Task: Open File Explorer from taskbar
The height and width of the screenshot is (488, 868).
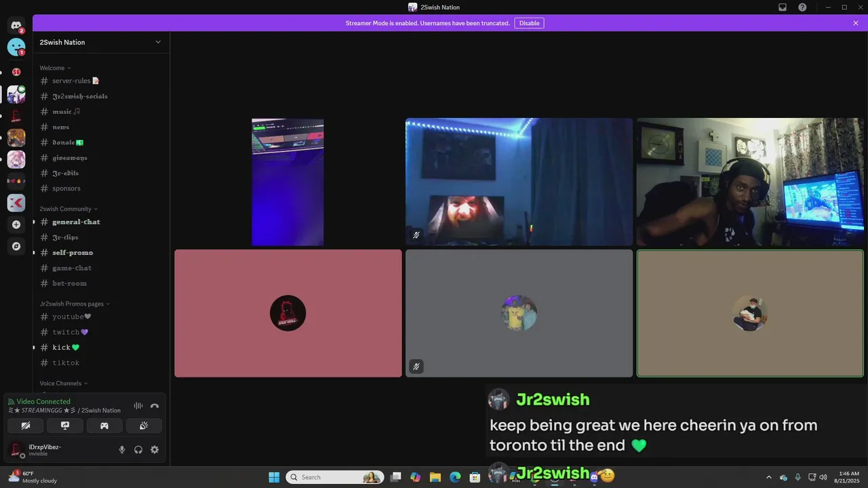Action: pyautogui.click(x=435, y=477)
